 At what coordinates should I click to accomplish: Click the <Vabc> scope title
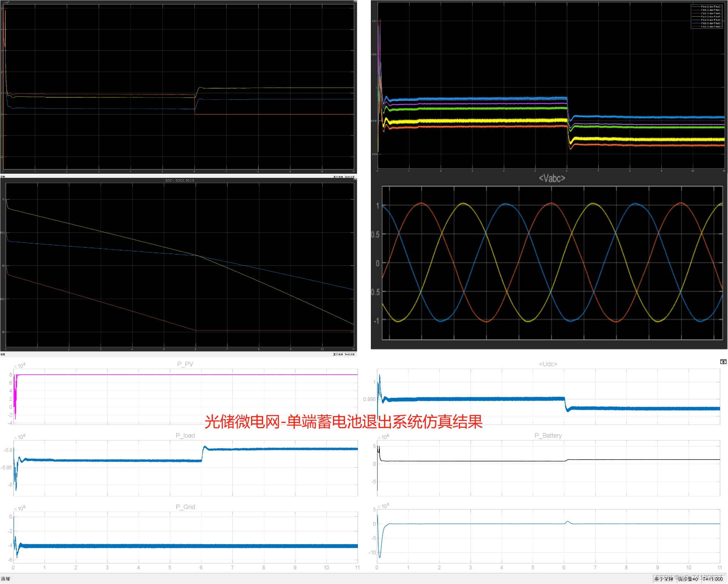coord(552,178)
